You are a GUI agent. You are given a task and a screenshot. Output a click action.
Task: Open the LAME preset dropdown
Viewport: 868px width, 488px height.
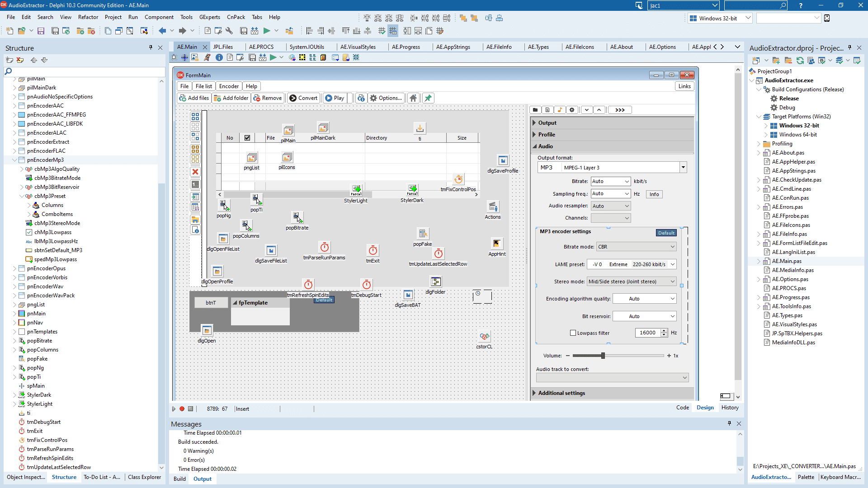tap(673, 264)
